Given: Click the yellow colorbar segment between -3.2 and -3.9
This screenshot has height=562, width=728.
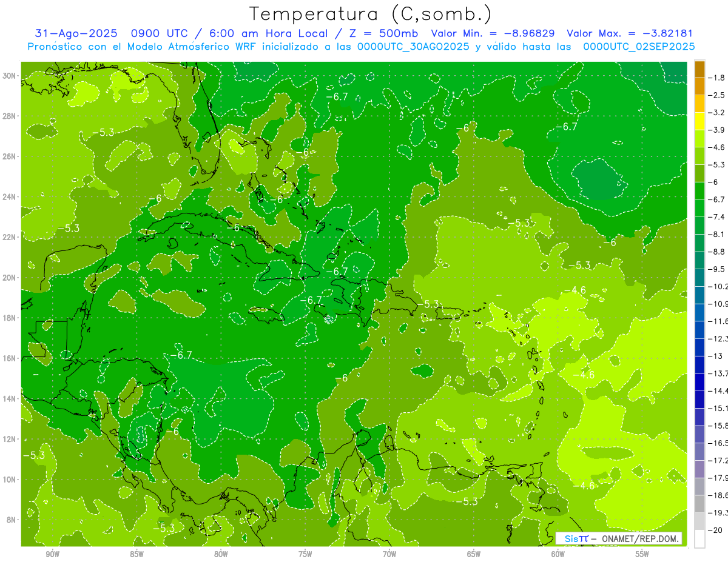Looking at the screenshot, I should [x=699, y=122].
